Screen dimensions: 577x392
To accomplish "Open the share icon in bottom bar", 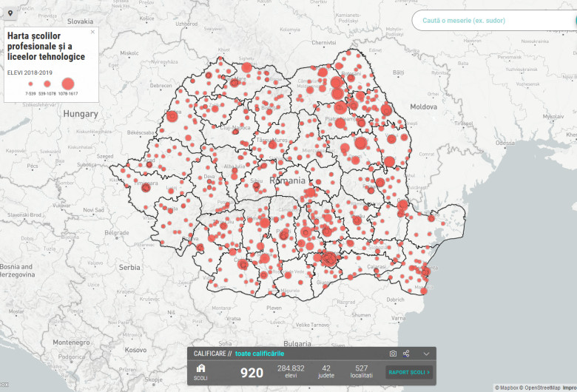I will click(x=406, y=354).
